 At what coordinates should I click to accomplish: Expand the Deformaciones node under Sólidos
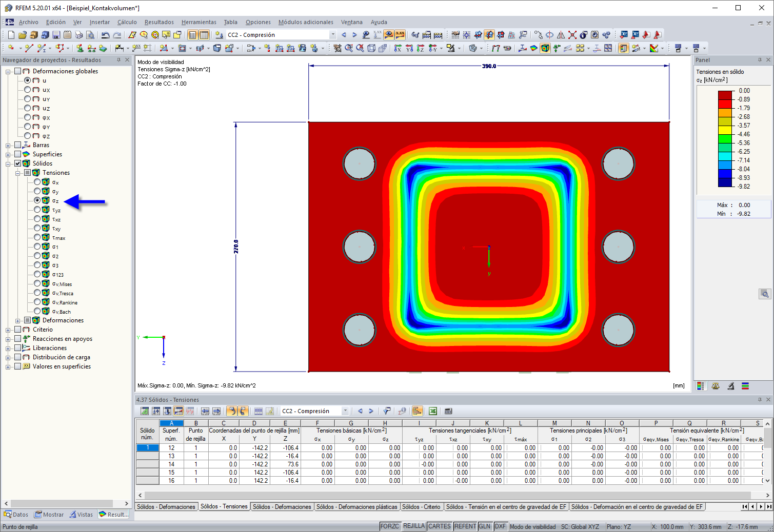[x=18, y=321]
